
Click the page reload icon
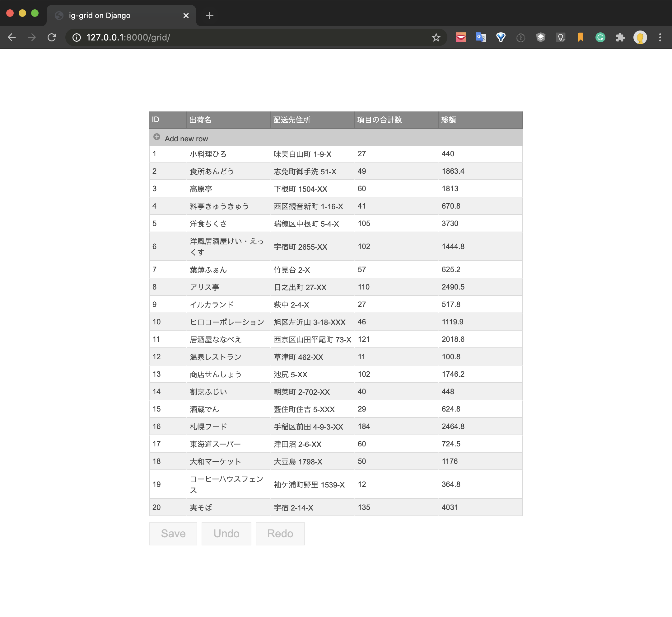click(x=52, y=37)
